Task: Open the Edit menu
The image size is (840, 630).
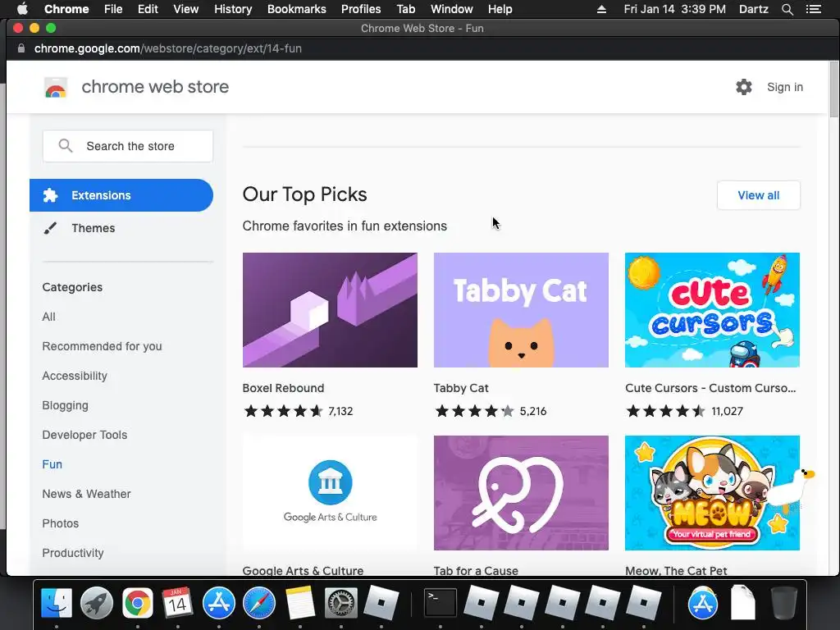Action: click(x=148, y=9)
